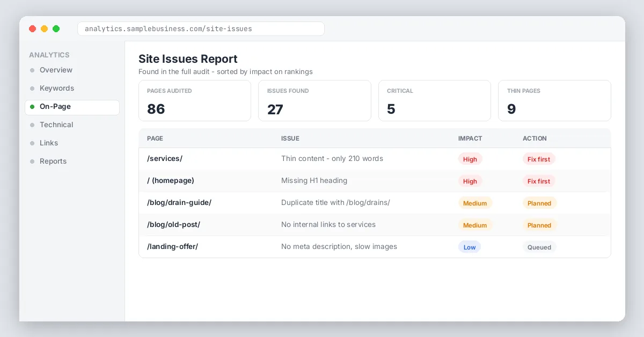This screenshot has width=644, height=337.
Task: Click Medium badge on /blog/old-post/ row
Action: 475,225
